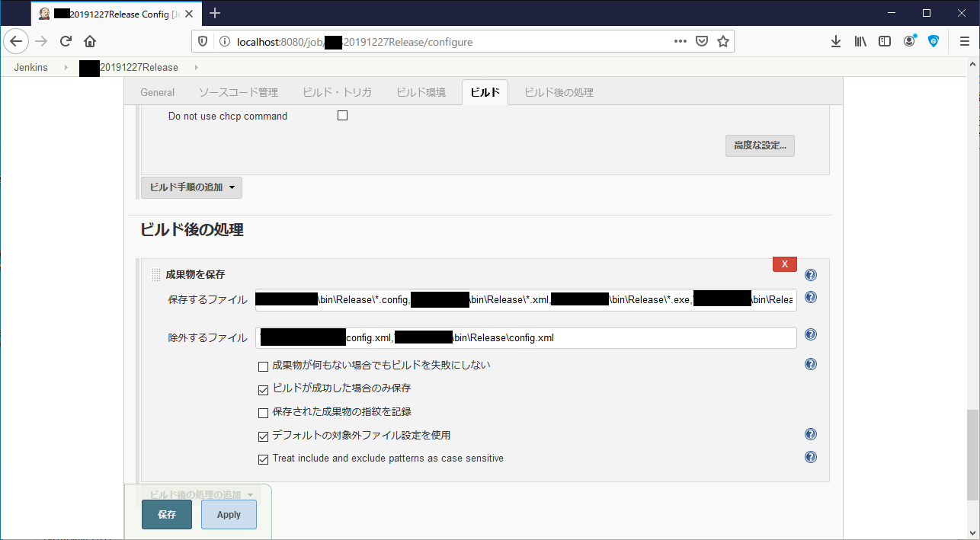980x540 pixels.
Task: Switch to the ビルド・トリガ tab
Action: (x=338, y=92)
